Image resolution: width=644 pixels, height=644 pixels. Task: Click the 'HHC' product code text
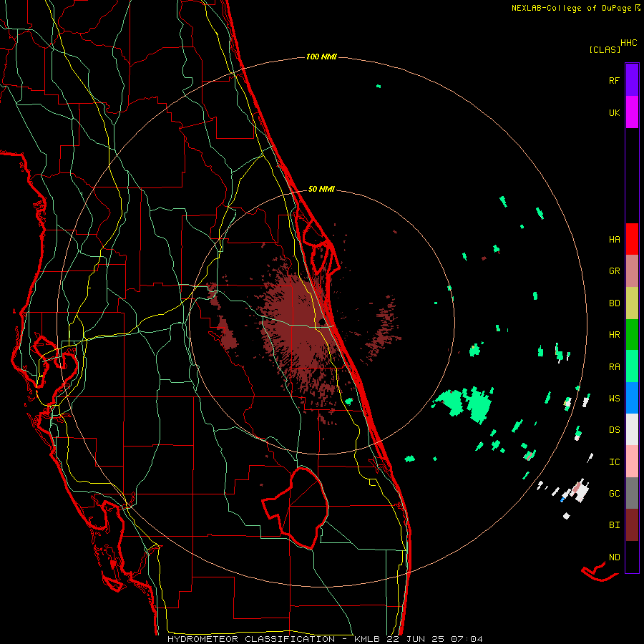pos(629,43)
